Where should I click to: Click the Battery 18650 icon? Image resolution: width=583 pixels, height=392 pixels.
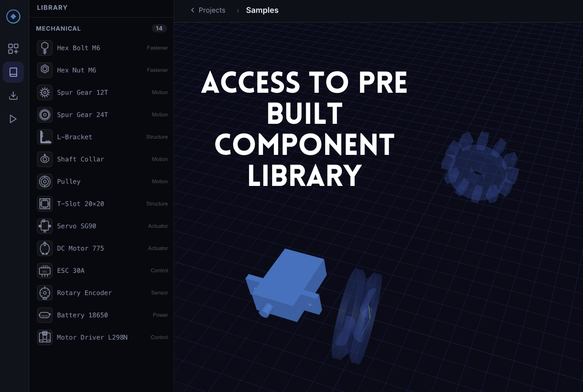(45, 315)
